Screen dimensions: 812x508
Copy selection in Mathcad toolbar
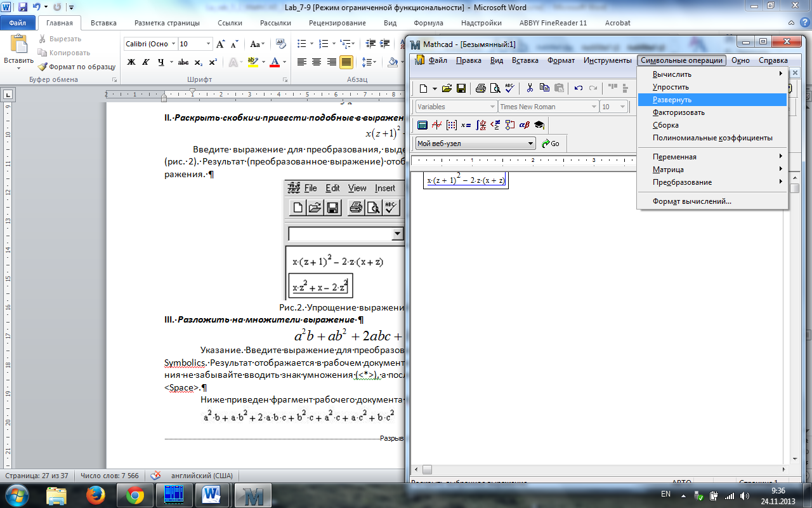[x=544, y=88]
